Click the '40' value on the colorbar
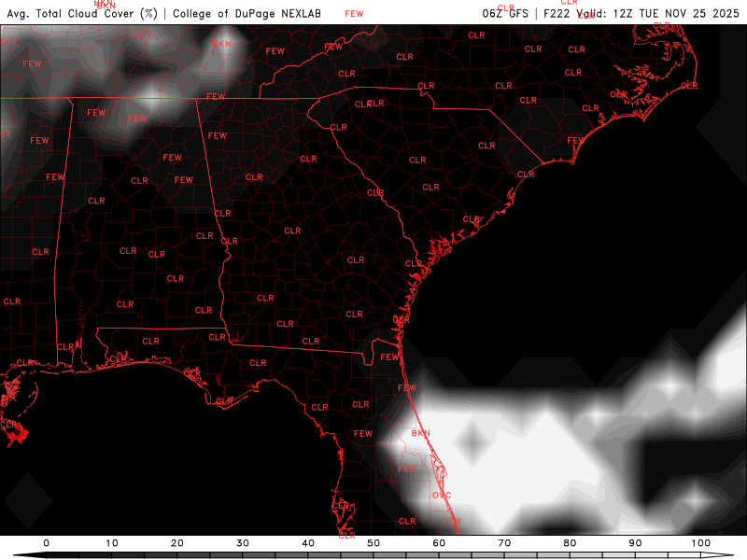The image size is (747, 560). point(308,543)
